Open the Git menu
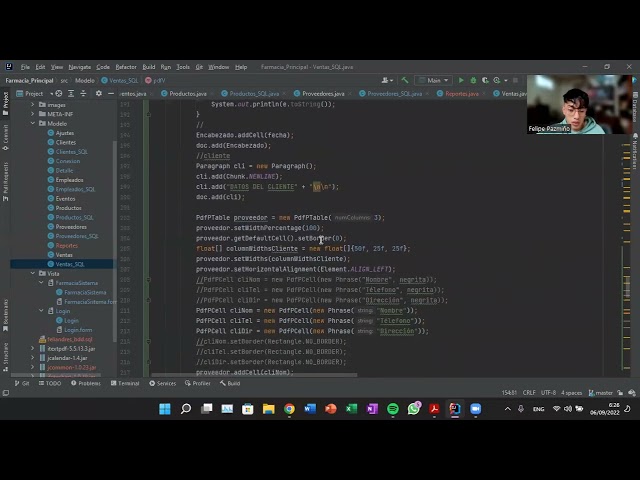 199,67
